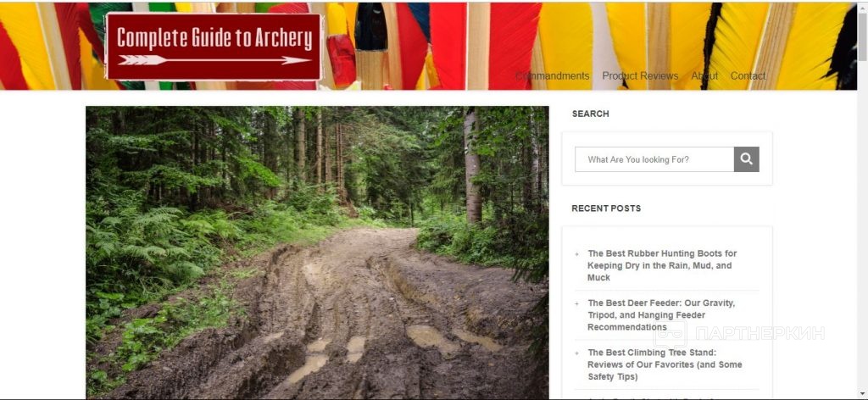The width and height of the screenshot is (868, 400).
Task: Focus the 'What Are You looking For?' search field
Action: point(654,159)
